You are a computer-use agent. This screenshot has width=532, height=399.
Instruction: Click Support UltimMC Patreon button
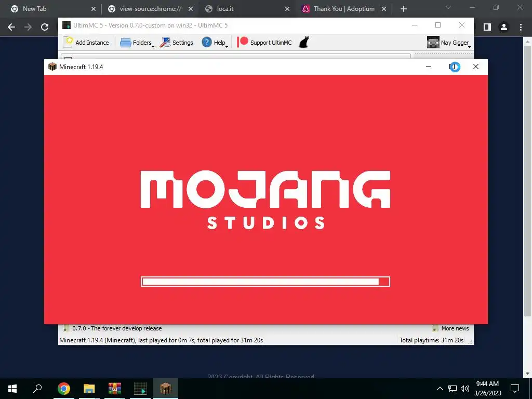click(264, 43)
